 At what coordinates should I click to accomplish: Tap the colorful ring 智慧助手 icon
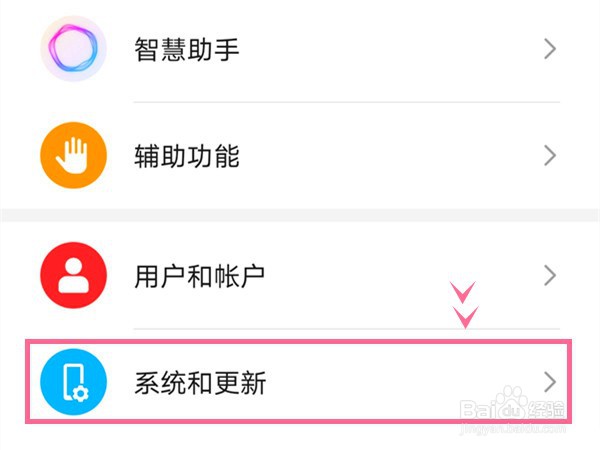[x=73, y=48]
